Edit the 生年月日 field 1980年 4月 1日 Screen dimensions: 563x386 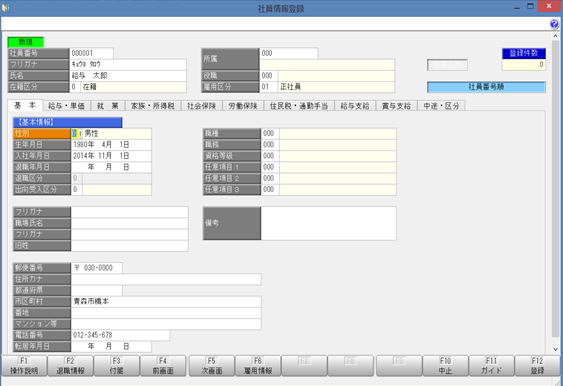click(111, 145)
